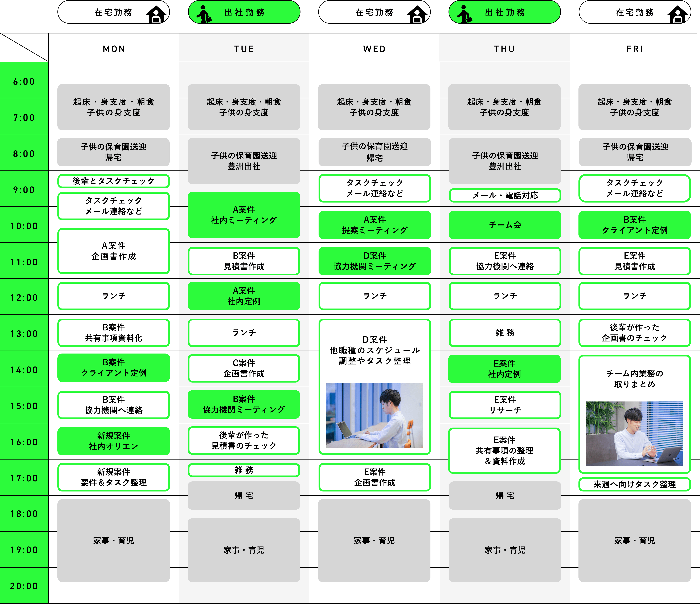Click Monday's 後輩とタスクチェック block

[x=114, y=181]
